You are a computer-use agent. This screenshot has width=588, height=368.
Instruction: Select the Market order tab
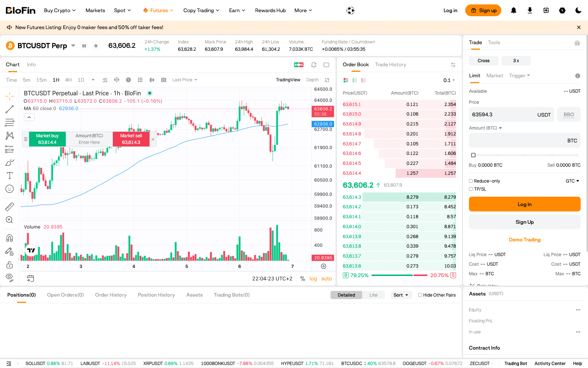point(495,75)
